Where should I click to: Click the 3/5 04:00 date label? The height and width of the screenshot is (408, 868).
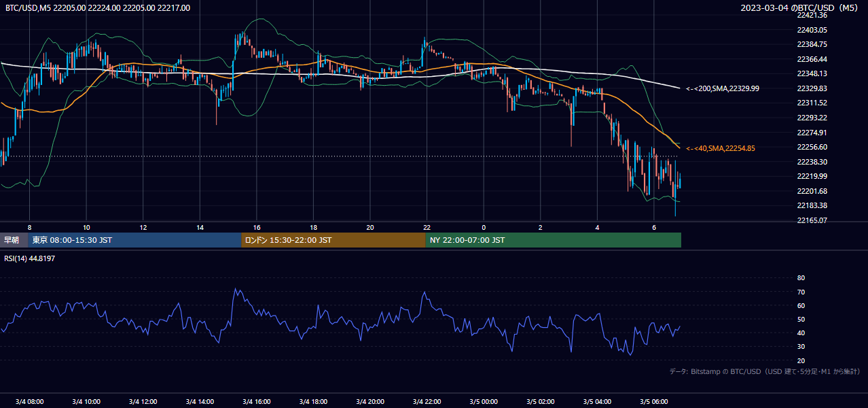click(597, 401)
